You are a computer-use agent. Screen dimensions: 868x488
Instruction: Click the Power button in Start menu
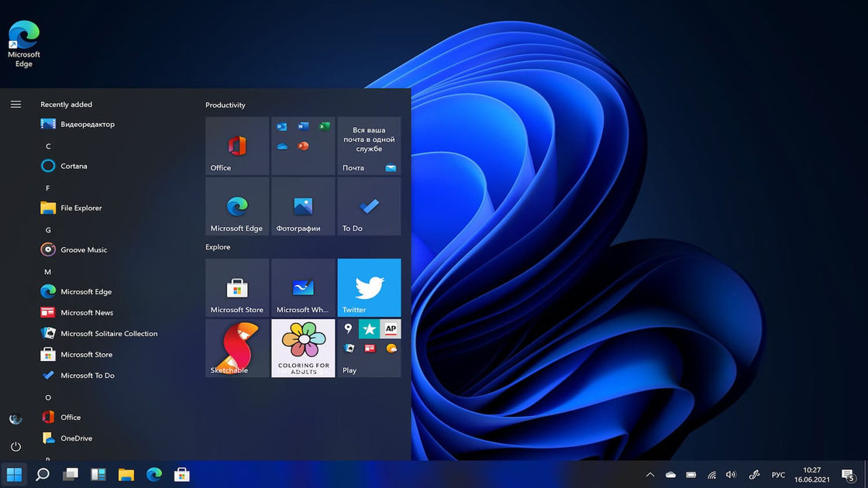tap(15, 447)
